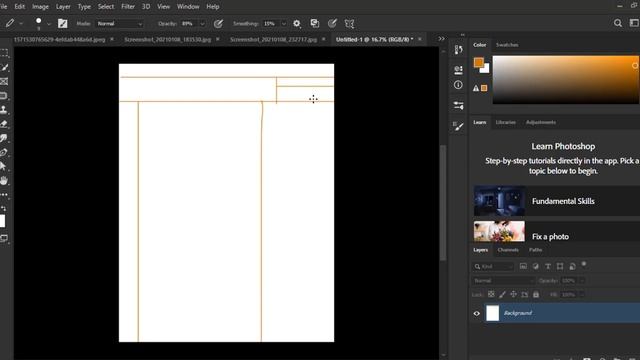Hide the Background layer with eye icon
Viewport: 640px width, 360px height.
click(476, 313)
